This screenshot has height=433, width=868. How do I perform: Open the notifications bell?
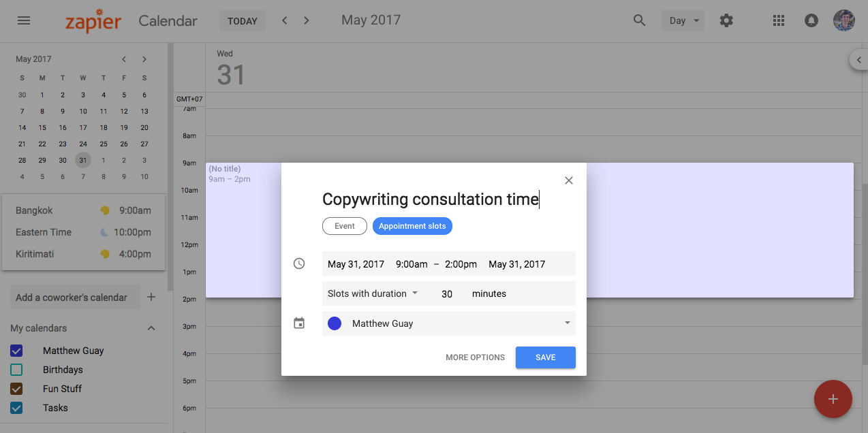click(x=811, y=20)
